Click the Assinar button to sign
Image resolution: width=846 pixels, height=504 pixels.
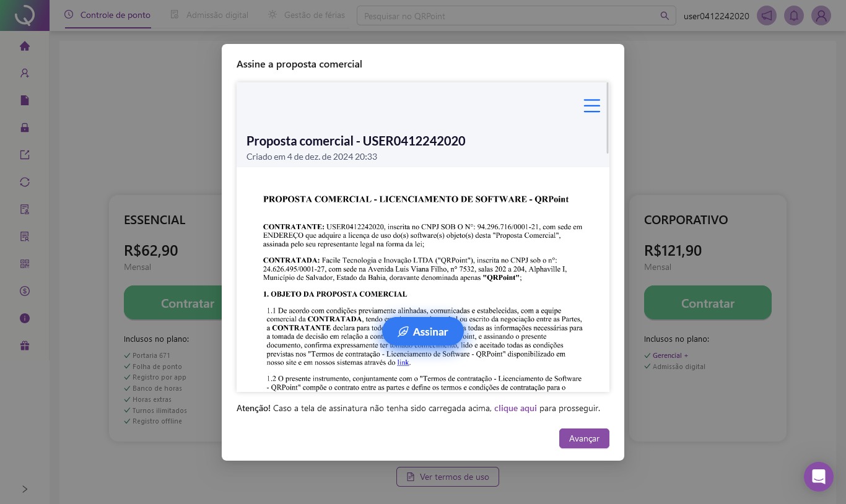(x=423, y=332)
